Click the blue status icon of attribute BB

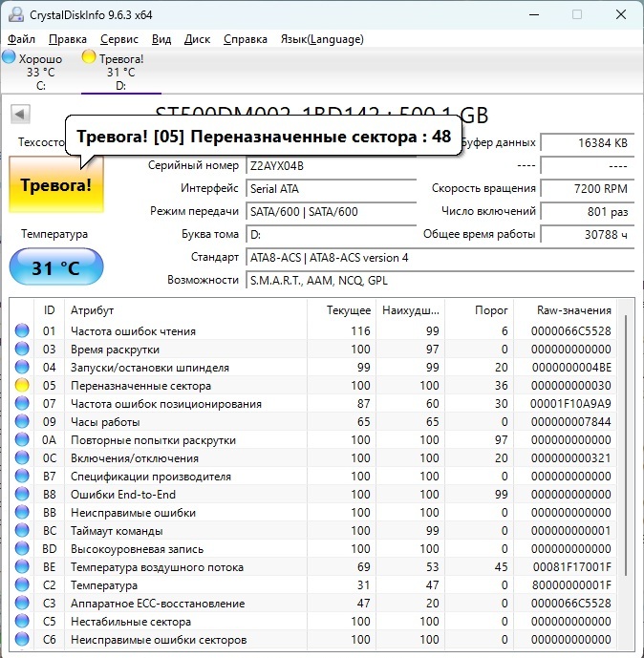coord(22,512)
